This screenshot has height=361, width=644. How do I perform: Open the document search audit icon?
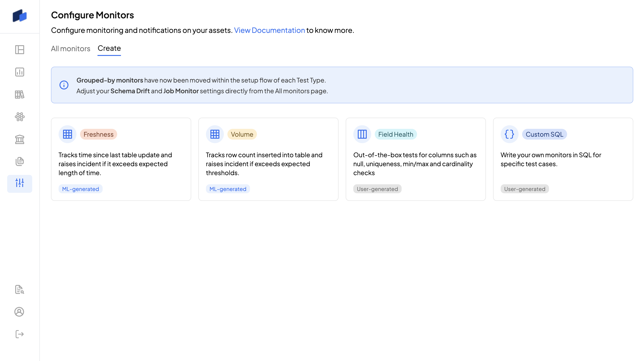point(19,289)
